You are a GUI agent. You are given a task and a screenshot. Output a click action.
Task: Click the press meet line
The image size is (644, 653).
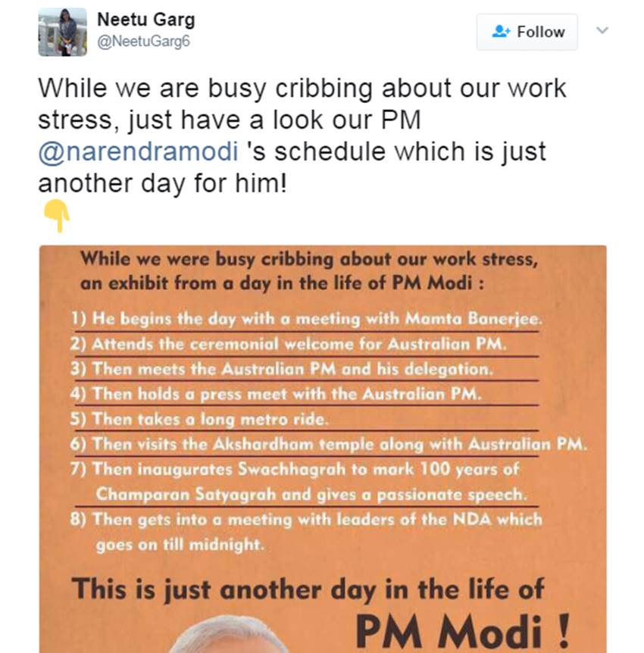coord(277,394)
